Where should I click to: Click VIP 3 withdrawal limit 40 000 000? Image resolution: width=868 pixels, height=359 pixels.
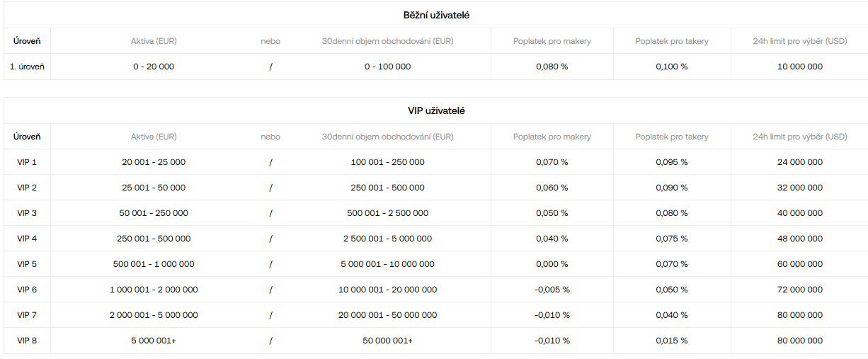[799, 213]
